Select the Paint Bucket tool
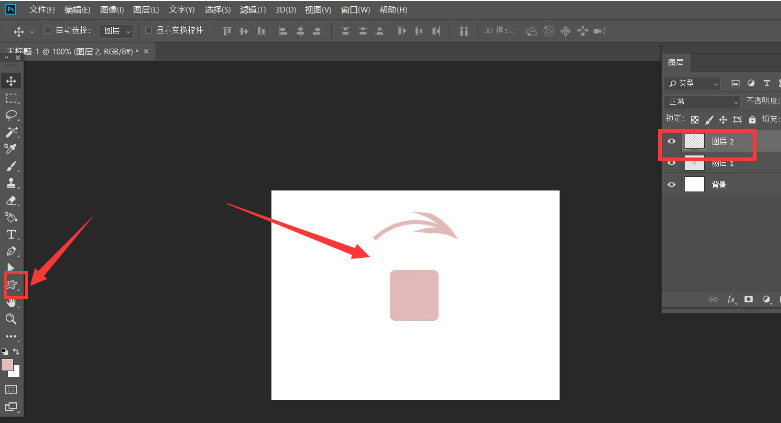This screenshot has width=781, height=423. coord(11,217)
